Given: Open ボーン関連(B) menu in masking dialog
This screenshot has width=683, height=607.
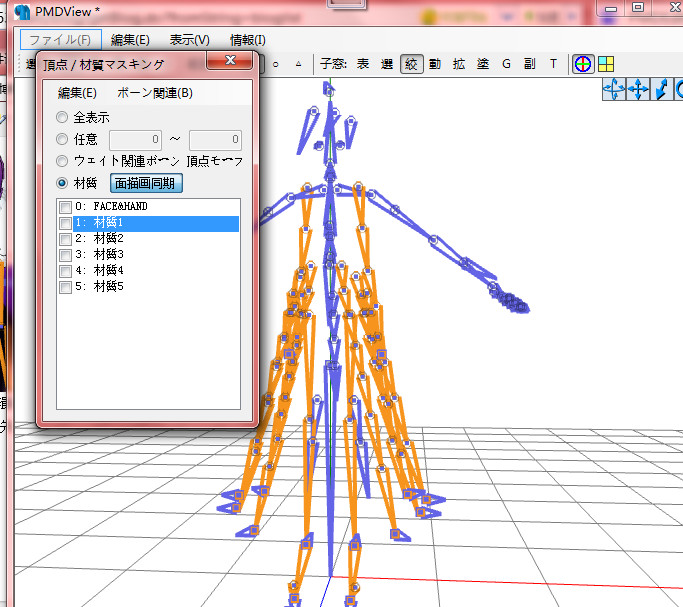Looking at the screenshot, I should [x=155, y=93].
